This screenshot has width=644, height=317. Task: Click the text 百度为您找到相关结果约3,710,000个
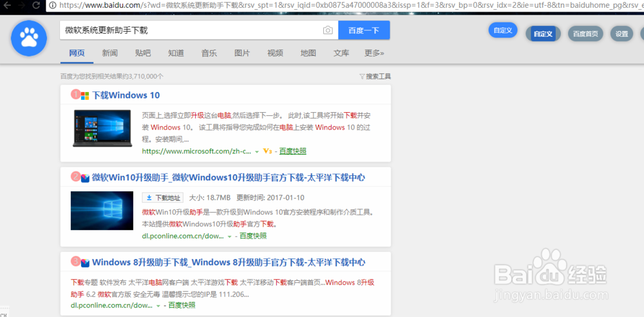tap(111, 77)
